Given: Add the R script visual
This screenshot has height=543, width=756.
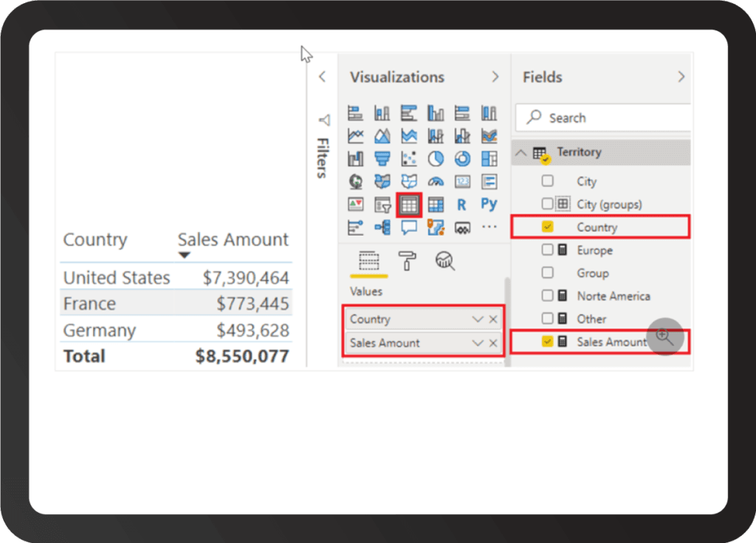Looking at the screenshot, I should (462, 205).
